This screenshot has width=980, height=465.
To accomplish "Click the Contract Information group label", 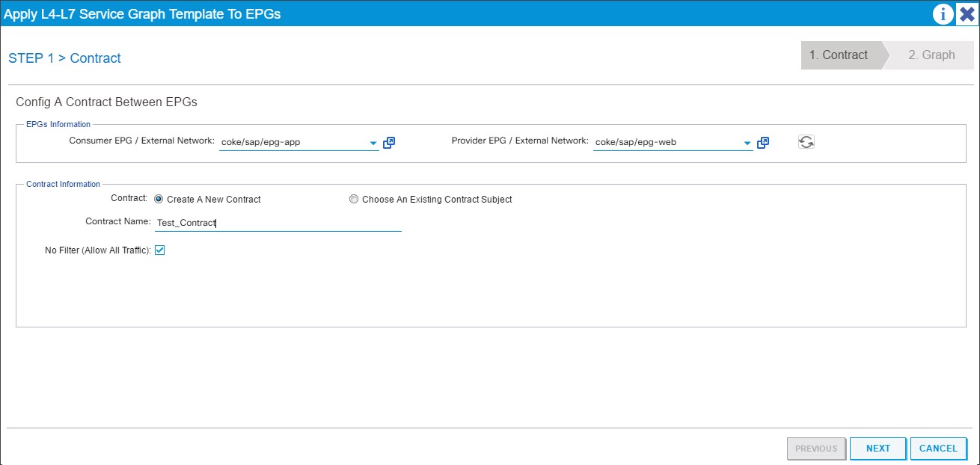I will click(x=63, y=184).
